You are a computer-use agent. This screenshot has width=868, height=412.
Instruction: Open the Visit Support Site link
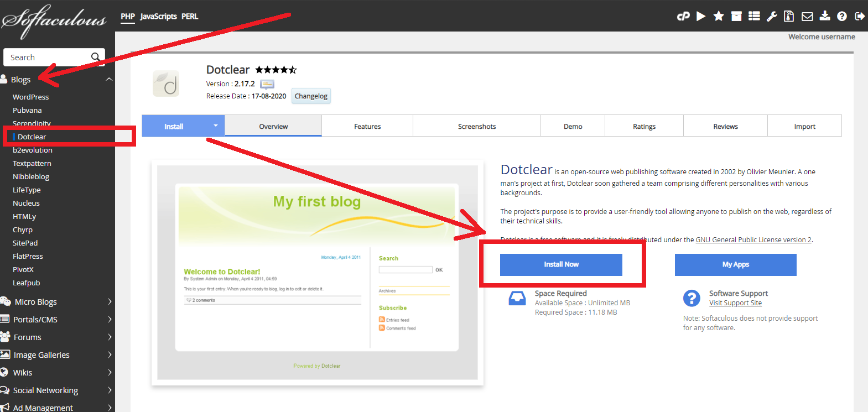pyautogui.click(x=735, y=303)
